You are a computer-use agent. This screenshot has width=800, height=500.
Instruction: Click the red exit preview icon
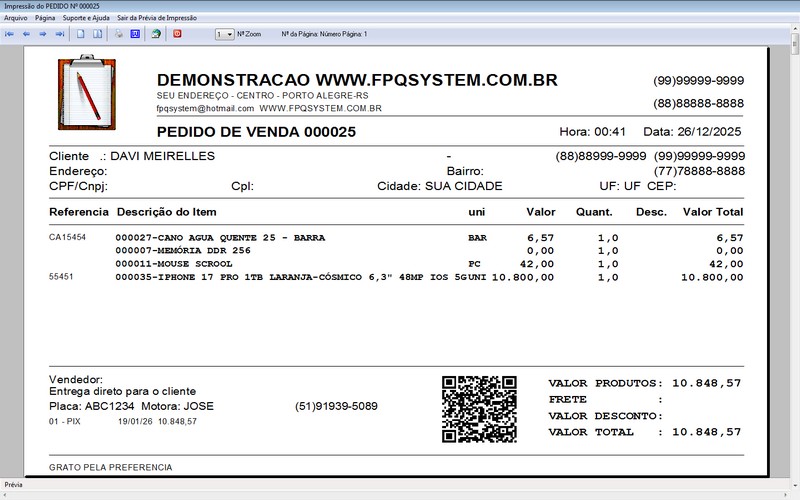point(177,34)
